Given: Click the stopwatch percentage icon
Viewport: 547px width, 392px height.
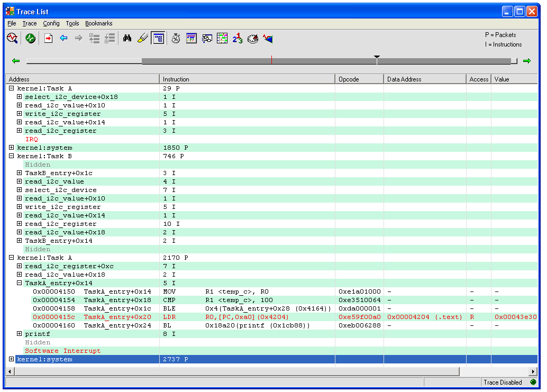Looking at the screenshot, I should [x=176, y=38].
